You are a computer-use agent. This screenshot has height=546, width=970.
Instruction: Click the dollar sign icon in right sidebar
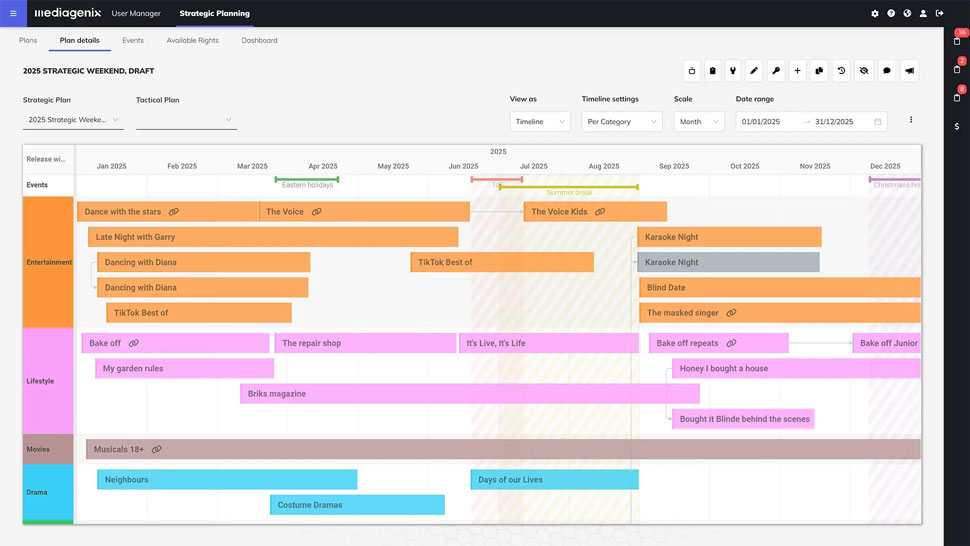(x=957, y=127)
